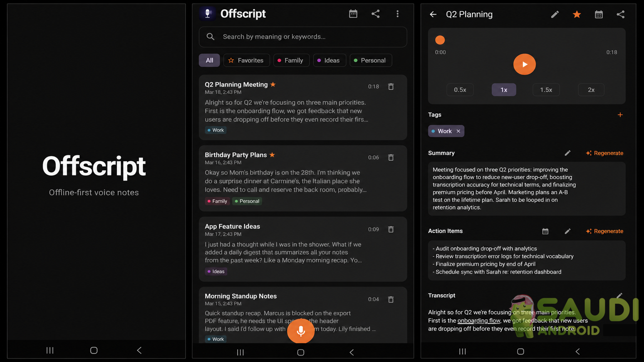This screenshot has width=644, height=362.
Task: Edit the Q2 Planning title with pencil
Action: coord(555,14)
